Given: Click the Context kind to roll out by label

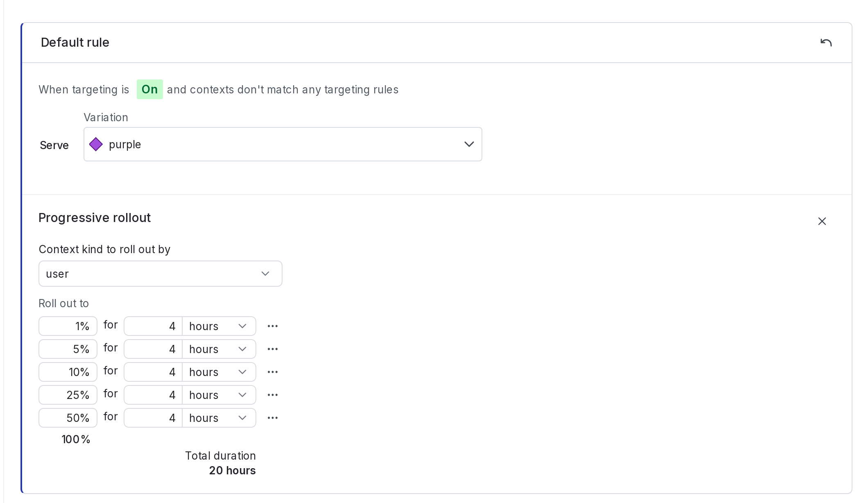Looking at the screenshot, I should click(104, 249).
